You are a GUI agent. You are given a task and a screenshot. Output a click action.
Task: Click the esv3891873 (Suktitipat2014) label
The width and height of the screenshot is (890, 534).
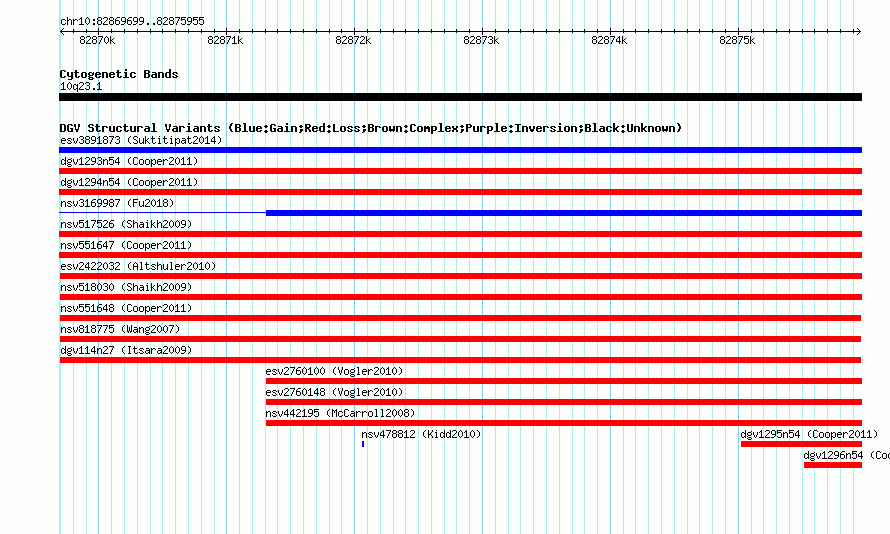141,140
